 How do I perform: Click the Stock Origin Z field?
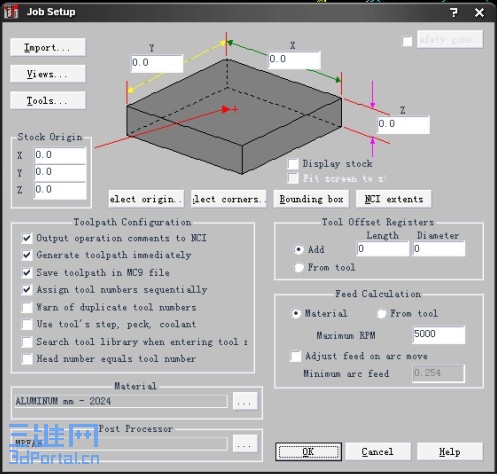pyautogui.click(x=60, y=190)
